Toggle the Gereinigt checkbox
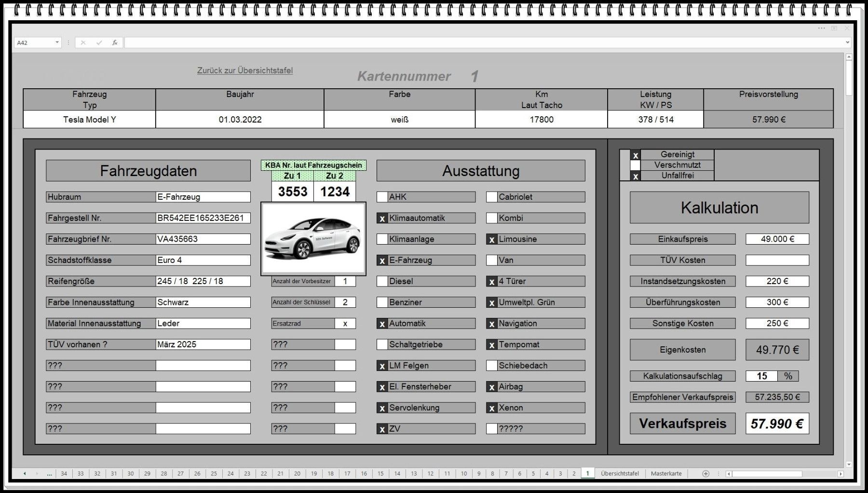 (x=635, y=155)
